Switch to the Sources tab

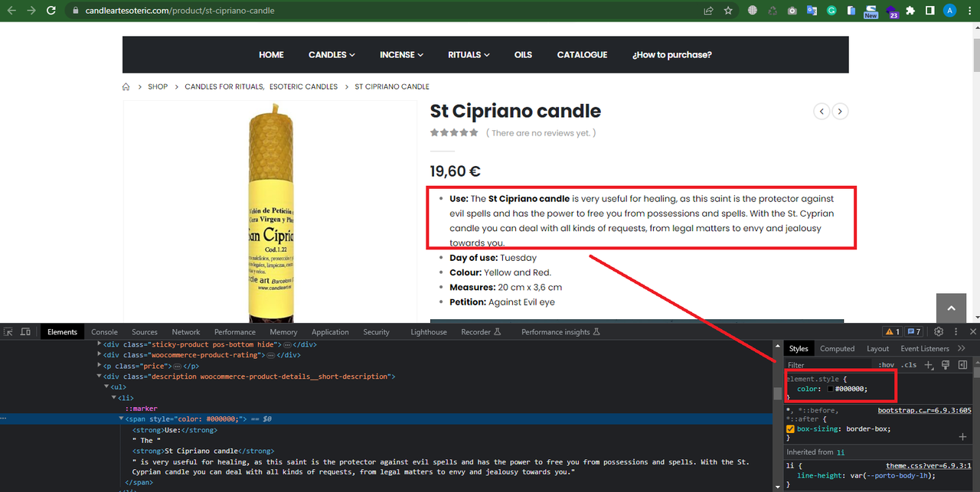(x=144, y=332)
